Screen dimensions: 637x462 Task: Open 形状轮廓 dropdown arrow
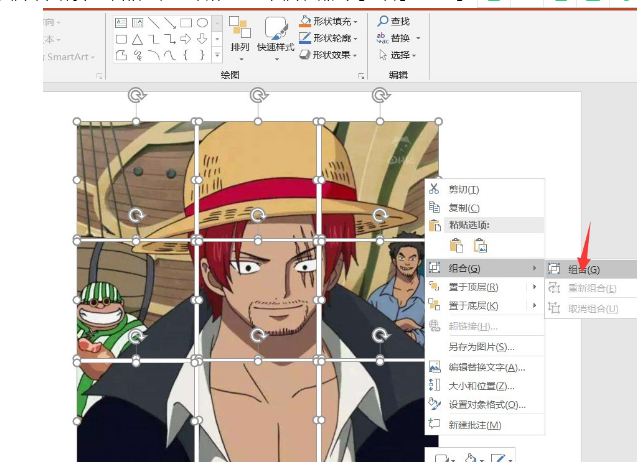tap(355, 39)
